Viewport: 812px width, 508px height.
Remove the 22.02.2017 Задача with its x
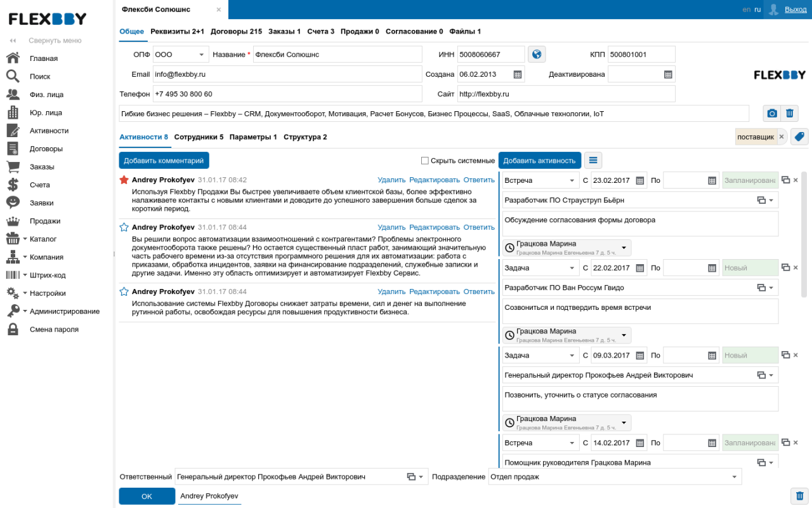(x=796, y=268)
